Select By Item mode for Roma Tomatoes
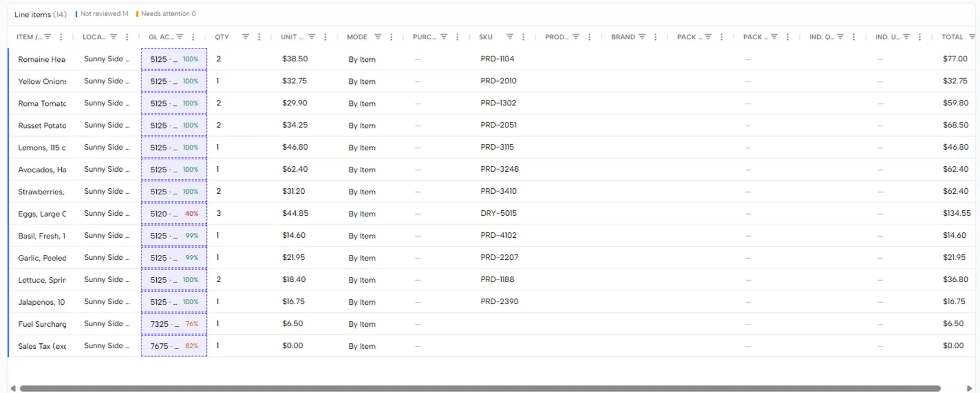The height and width of the screenshot is (393, 980). pos(362,104)
